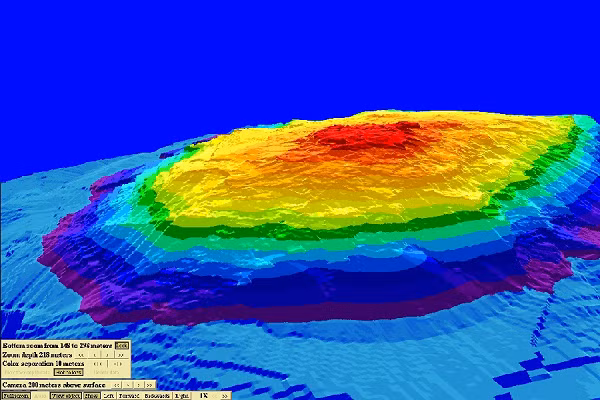
Task: Decrease zoom depth with the double-left arrow
Action: (82, 354)
